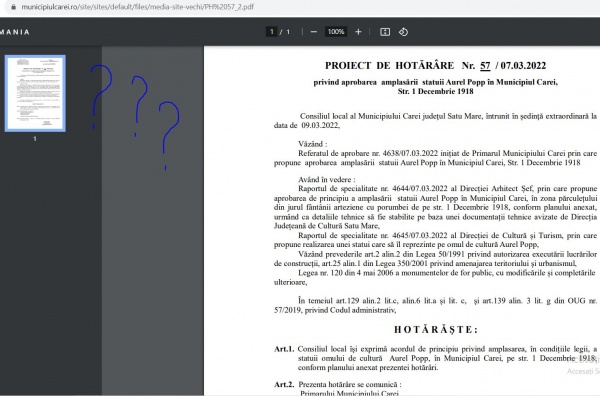
Task: Click the bold Art.1. label
Action: tap(284, 349)
